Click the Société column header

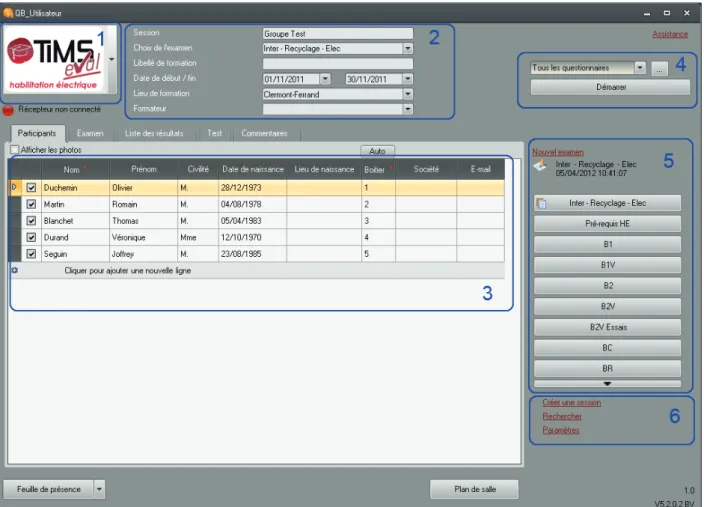pos(426,169)
